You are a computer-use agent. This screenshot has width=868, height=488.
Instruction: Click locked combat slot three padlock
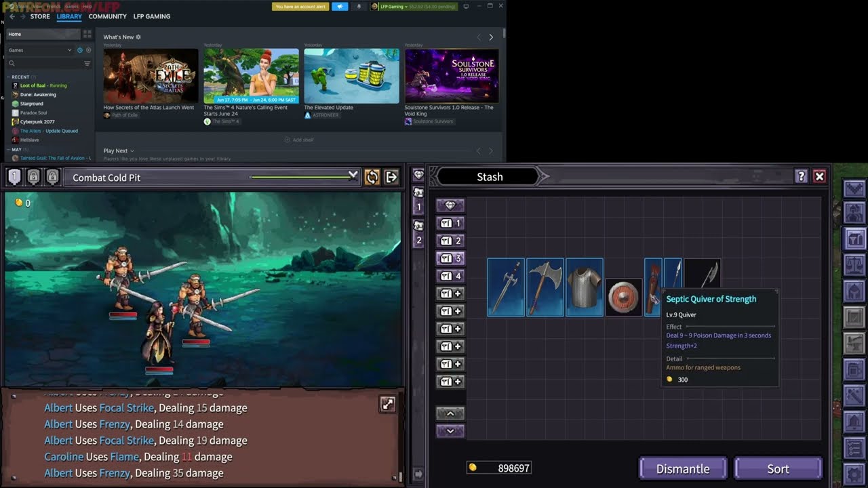point(52,178)
